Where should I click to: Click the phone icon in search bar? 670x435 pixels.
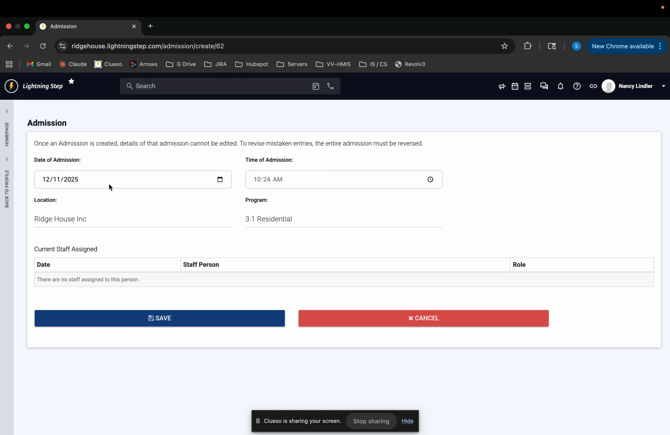click(x=331, y=86)
